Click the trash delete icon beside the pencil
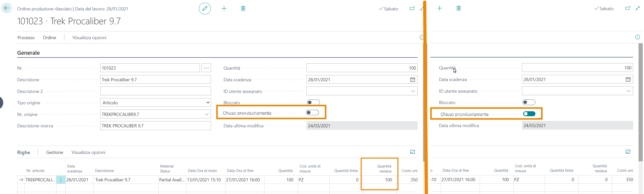 point(243,8)
